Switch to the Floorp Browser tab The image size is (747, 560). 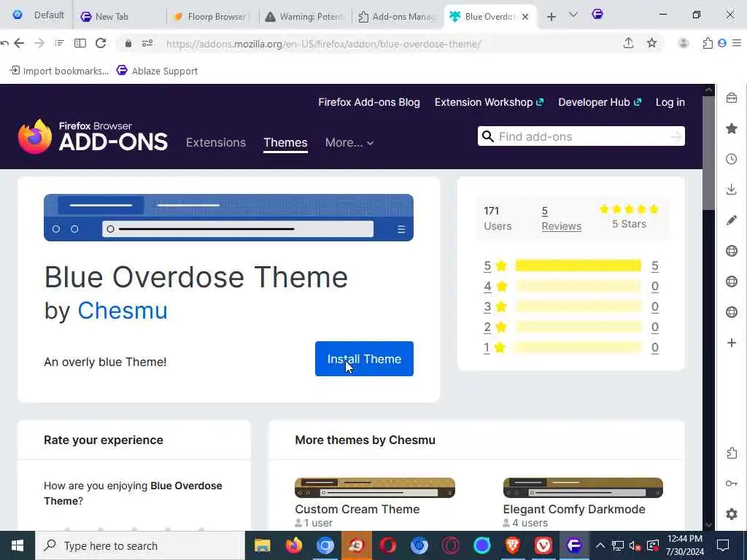tap(212, 17)
